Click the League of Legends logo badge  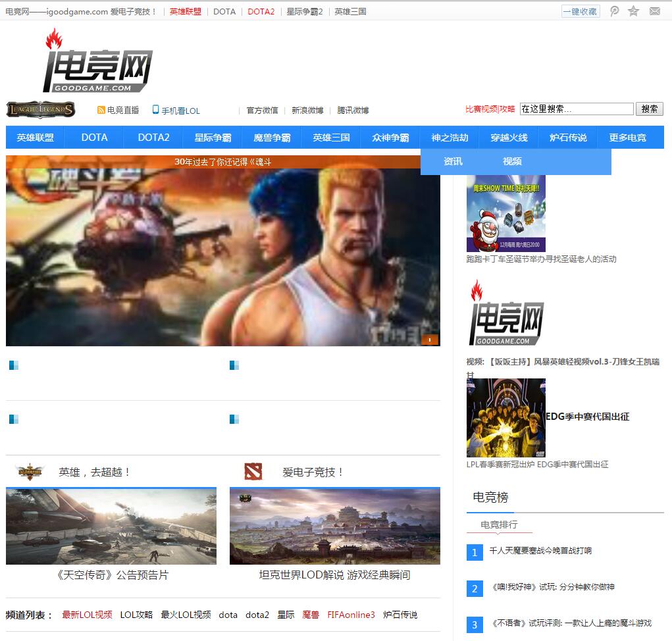(41, 110)
